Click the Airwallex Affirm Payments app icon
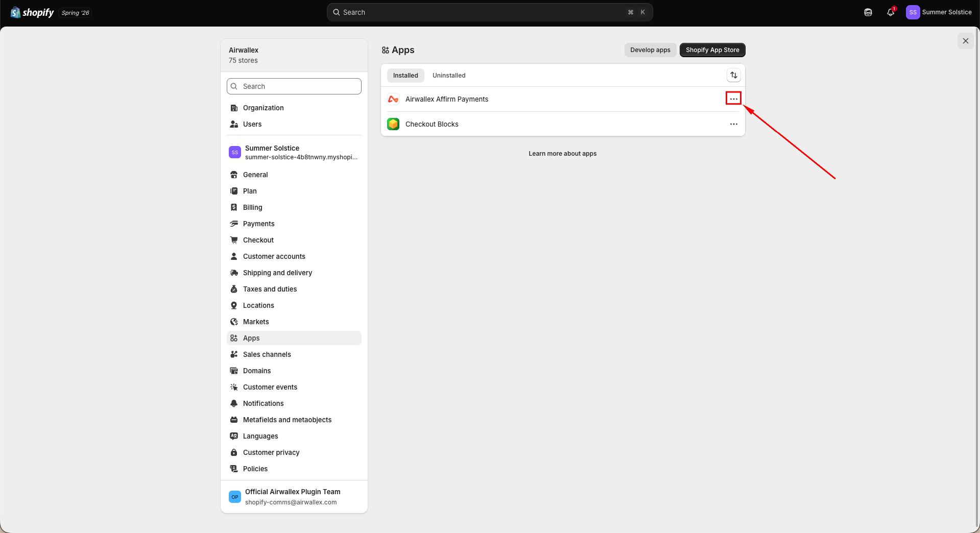Viewport: 980px width, 533px height. (393, 99)
